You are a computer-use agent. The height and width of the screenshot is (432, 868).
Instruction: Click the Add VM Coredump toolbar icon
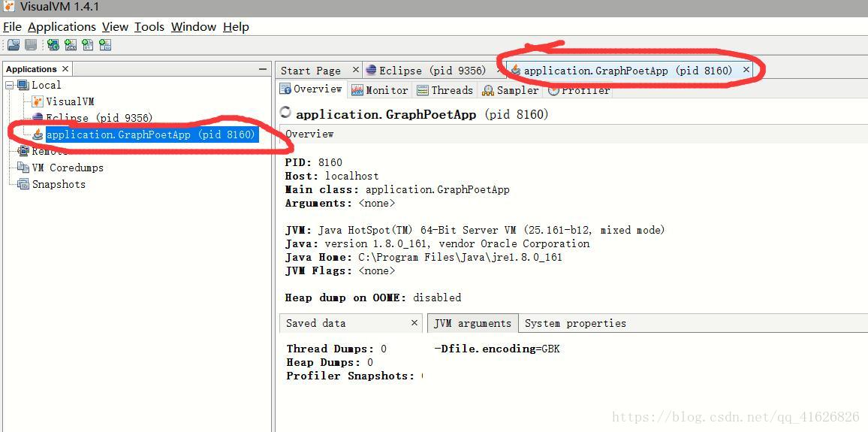tap(87, 45)
